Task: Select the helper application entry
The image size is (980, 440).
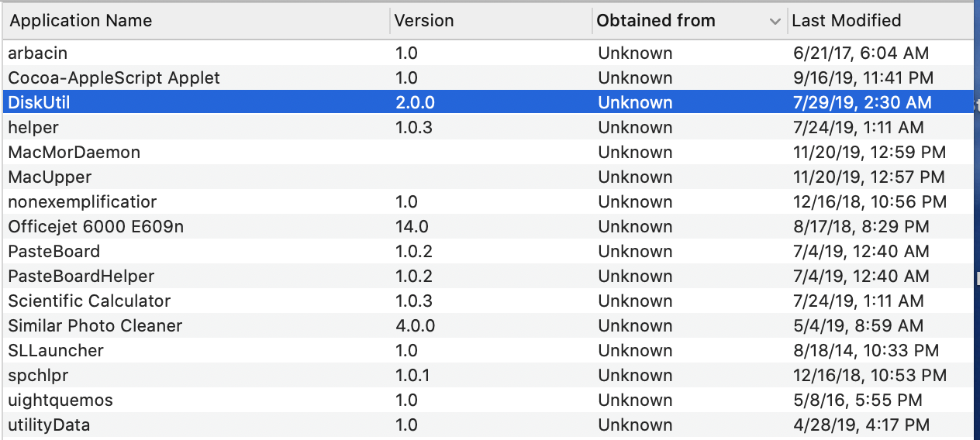Action: [x=33, y=128]
